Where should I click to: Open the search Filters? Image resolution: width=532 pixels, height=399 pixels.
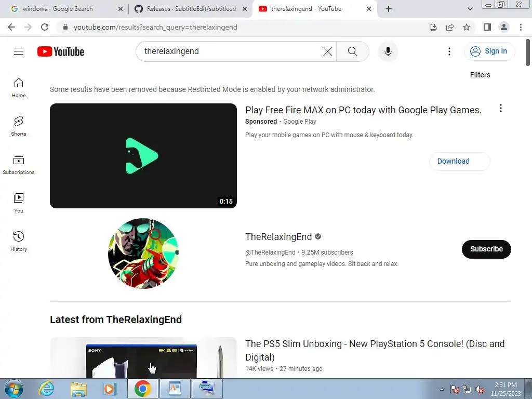[x=480, y=75]
